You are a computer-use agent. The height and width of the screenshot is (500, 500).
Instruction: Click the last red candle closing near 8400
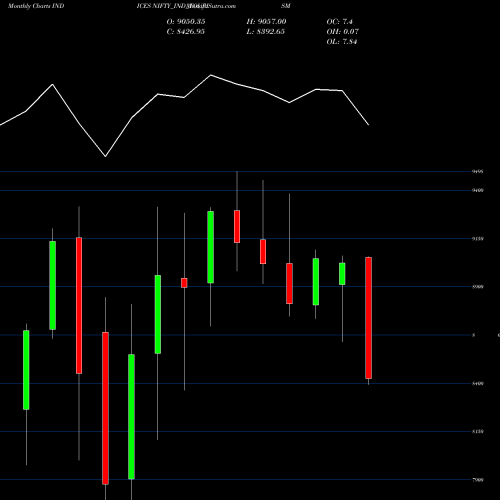(x=368, y=318)
